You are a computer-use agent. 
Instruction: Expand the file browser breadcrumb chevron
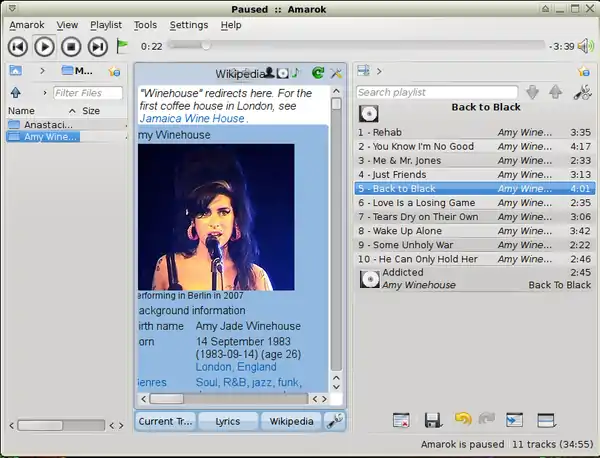coord(42,71)
